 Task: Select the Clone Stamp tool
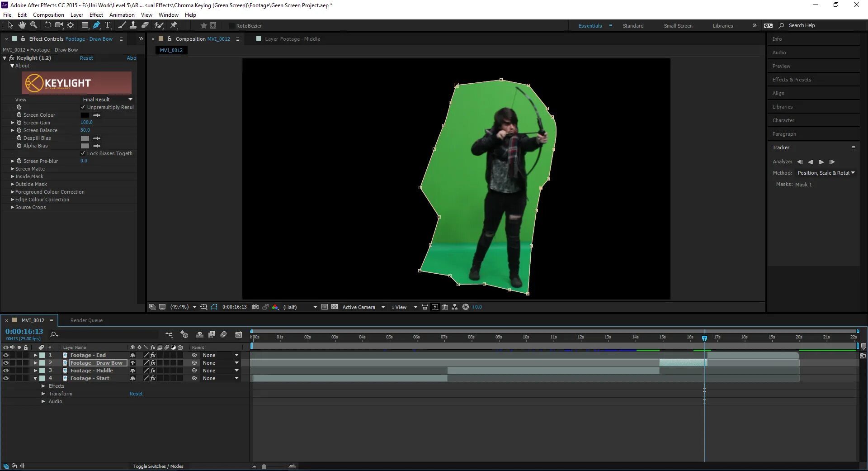pos(133,25)
